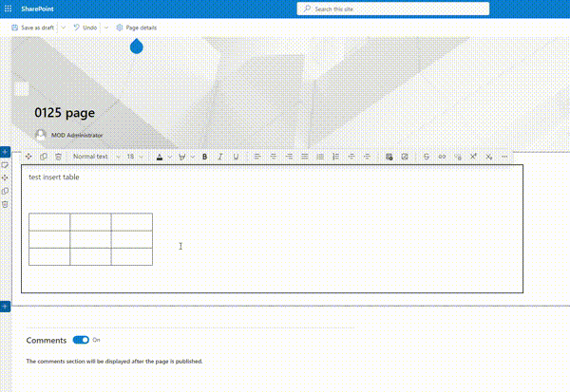Screen dimensions: 570x392
Task: Open the Undo dropdown arrow
Action: click(x=106, y=28)
